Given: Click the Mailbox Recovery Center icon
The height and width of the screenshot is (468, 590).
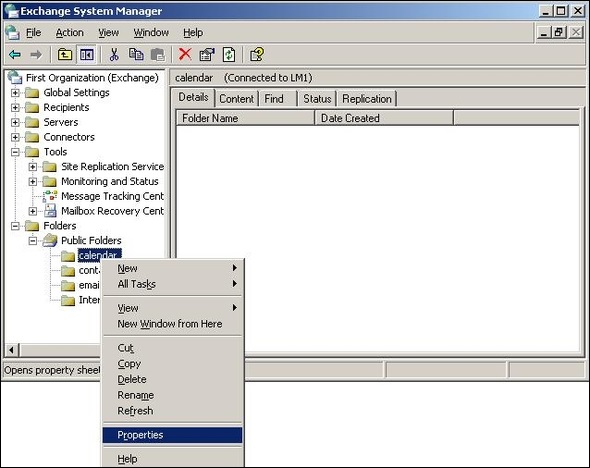Looking at the screenshot, I should coord(50,211).
